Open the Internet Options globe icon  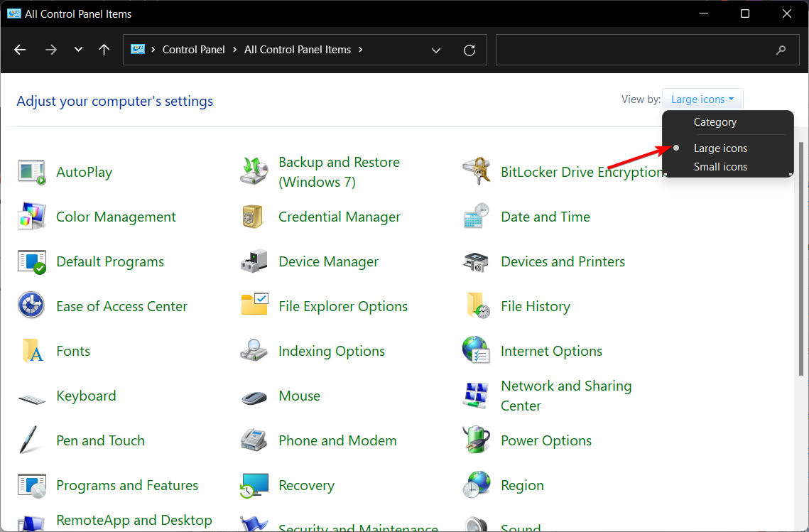(x=476, y=351)
